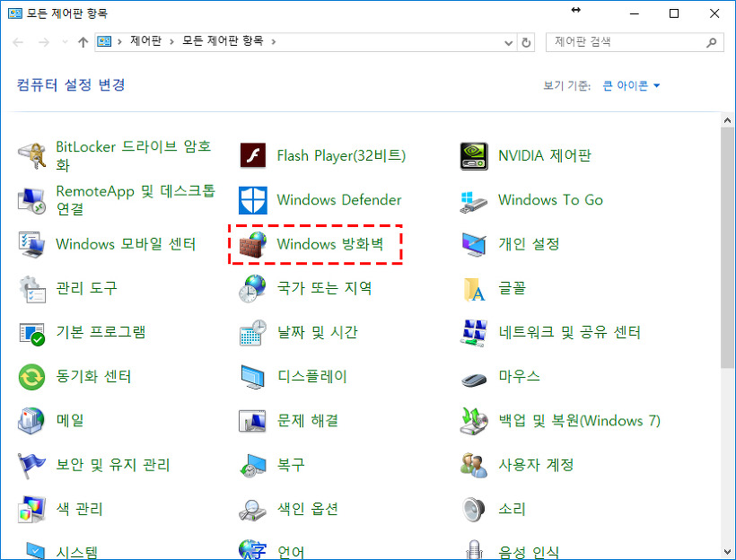The width and height of the screenshot is (736, 560).
Task: Open the 색인 옵션 icon
Action: pyautogui.click(x=253, y=511)
